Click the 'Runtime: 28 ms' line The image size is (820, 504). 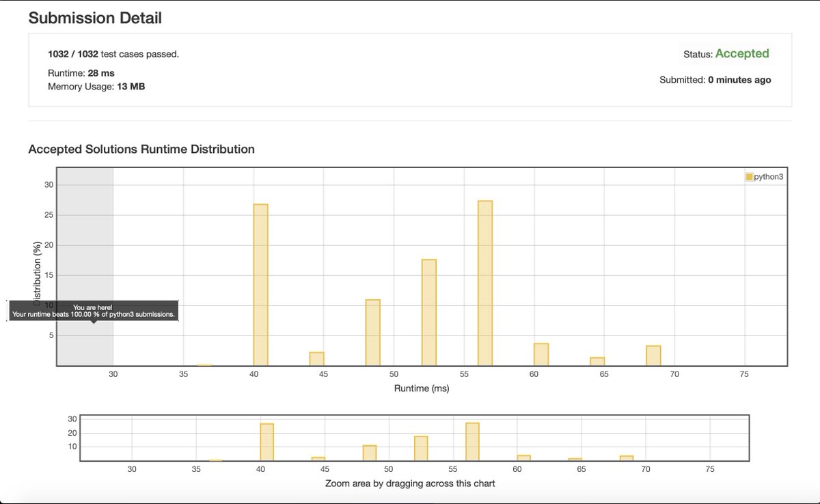[x=82, y=72]
